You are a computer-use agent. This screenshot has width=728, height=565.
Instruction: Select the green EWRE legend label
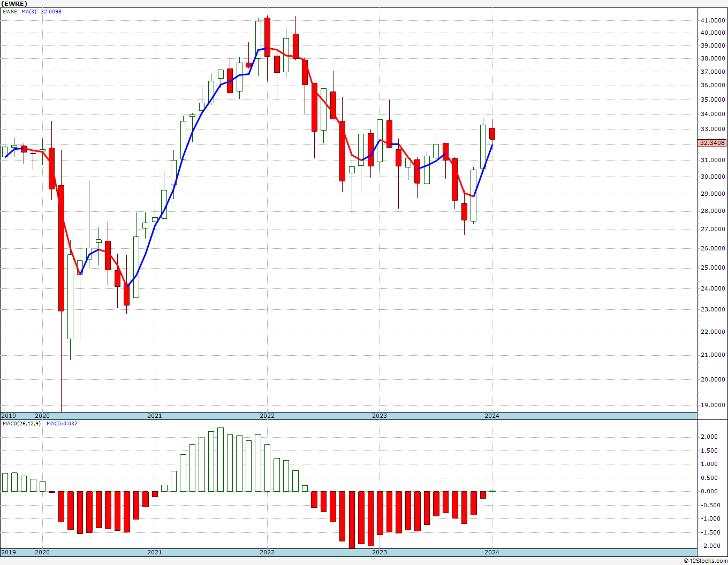(x=10, y=11)
